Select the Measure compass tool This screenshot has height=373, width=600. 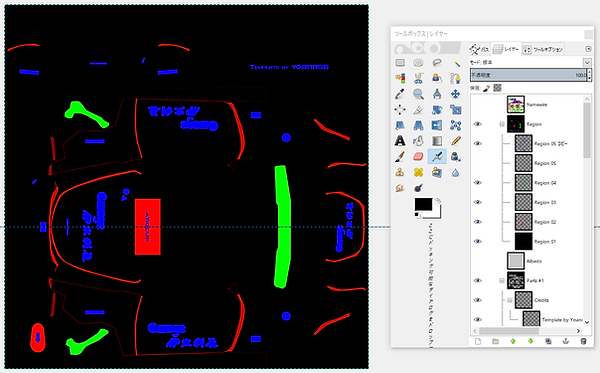click(x=437, y=94)
